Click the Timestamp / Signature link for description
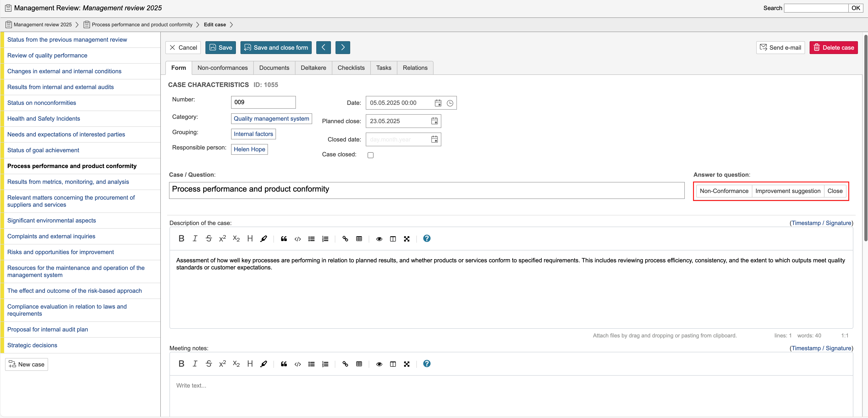868x418 pixels. [822, 223]
